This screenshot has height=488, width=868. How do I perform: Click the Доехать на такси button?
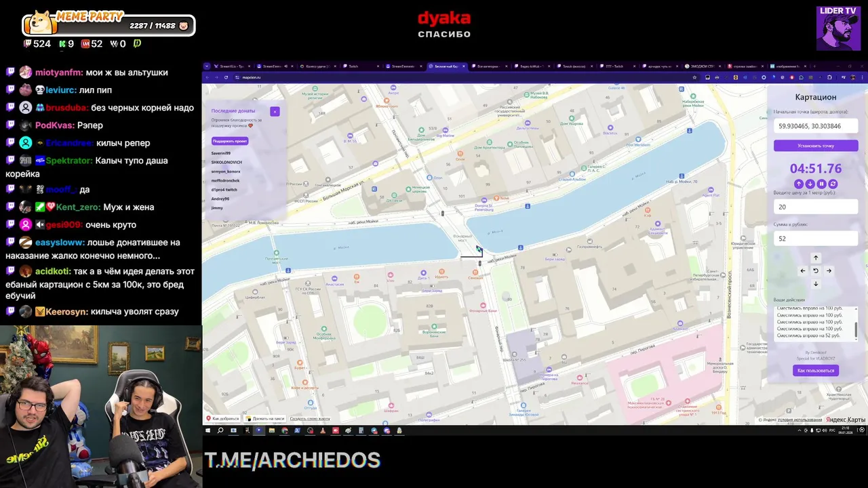(265, 419)
